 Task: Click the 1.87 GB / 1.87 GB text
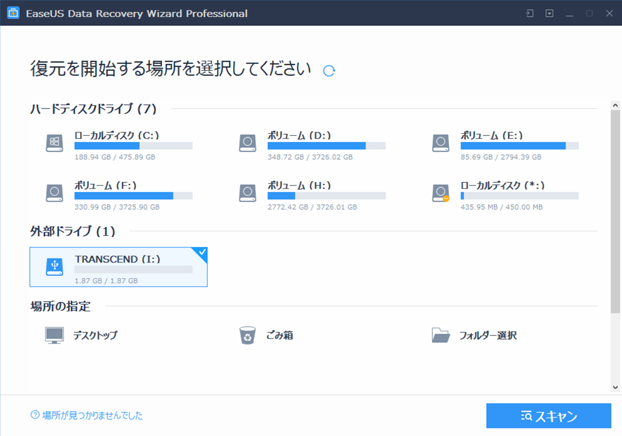point(106,281)
